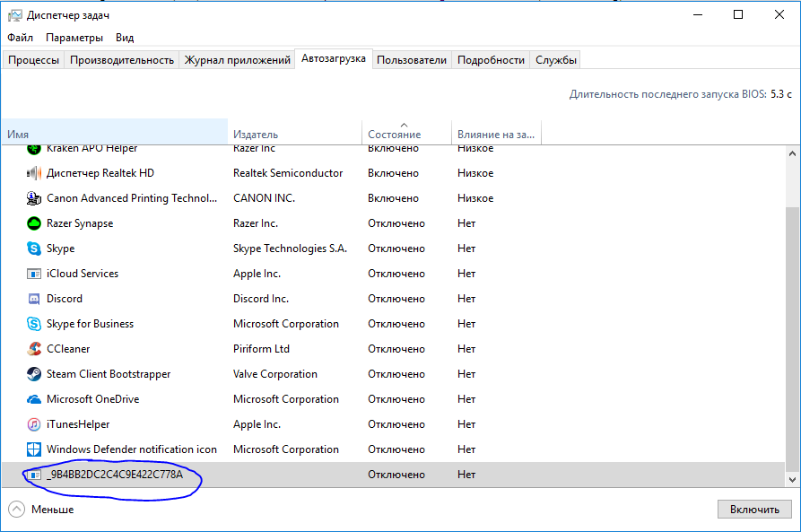Select the Диспетчер Realtek HD row
Image resolution: width=801 pixels, height=532 pixels.
pos(100,173)
